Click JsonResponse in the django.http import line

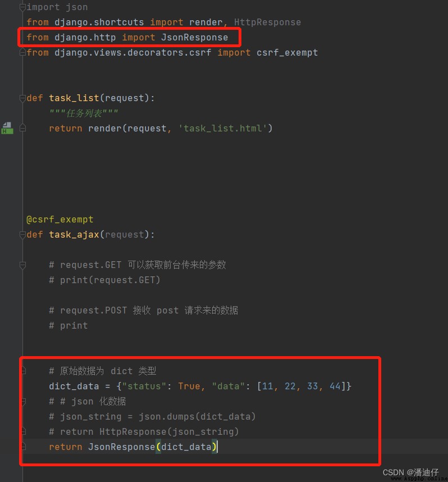194,37
